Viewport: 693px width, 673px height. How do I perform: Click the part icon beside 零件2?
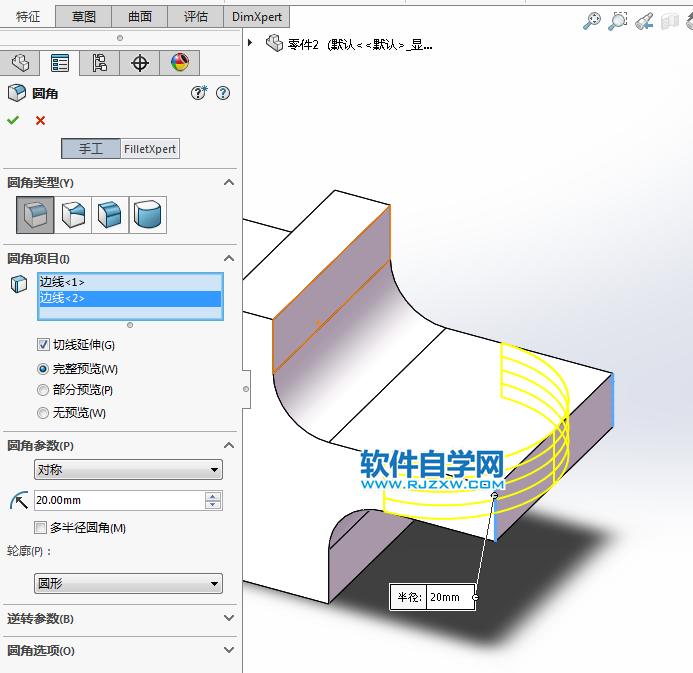(x=274, y=43)
